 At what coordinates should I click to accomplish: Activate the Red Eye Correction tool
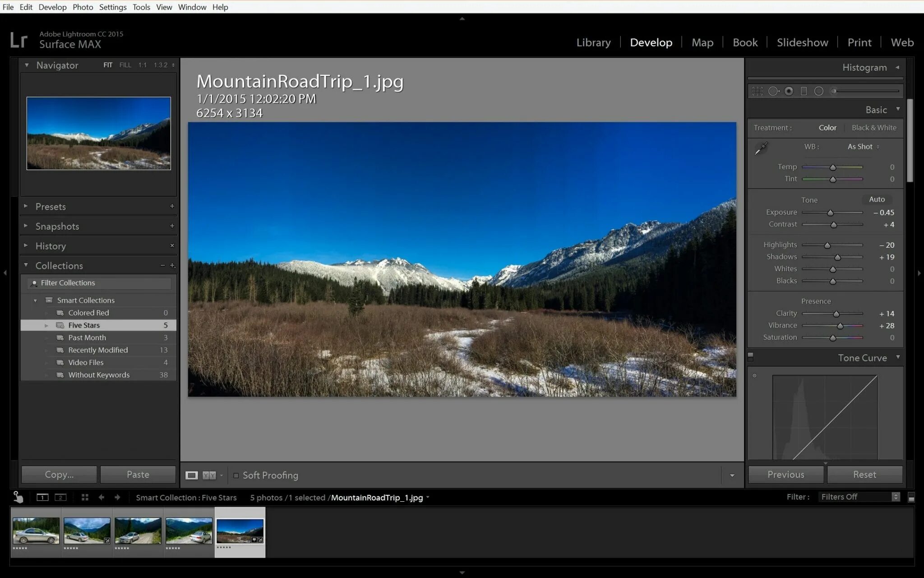coord(789,91)
